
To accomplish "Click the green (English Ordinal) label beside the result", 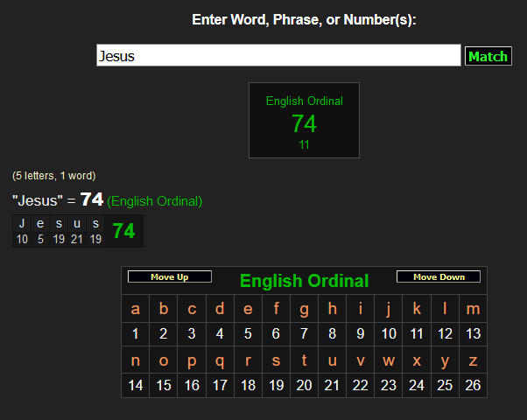I will (x=154, y=201).
